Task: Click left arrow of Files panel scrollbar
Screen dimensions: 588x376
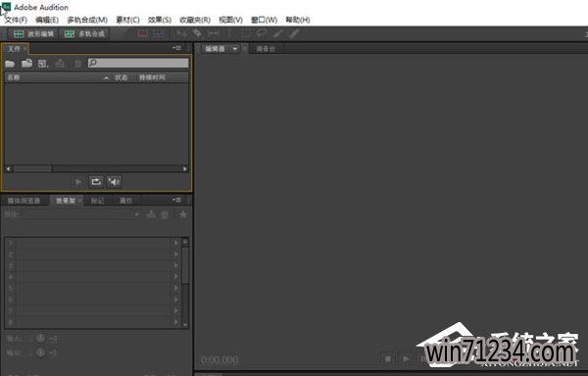Action: (x=8, y=168)
